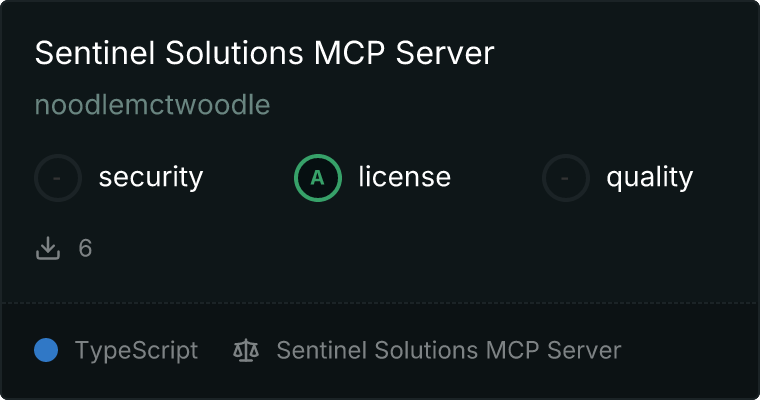This screenshot has height=400, width=760.
Task: Click the footer license name text
Action: [x=449, y=350]
